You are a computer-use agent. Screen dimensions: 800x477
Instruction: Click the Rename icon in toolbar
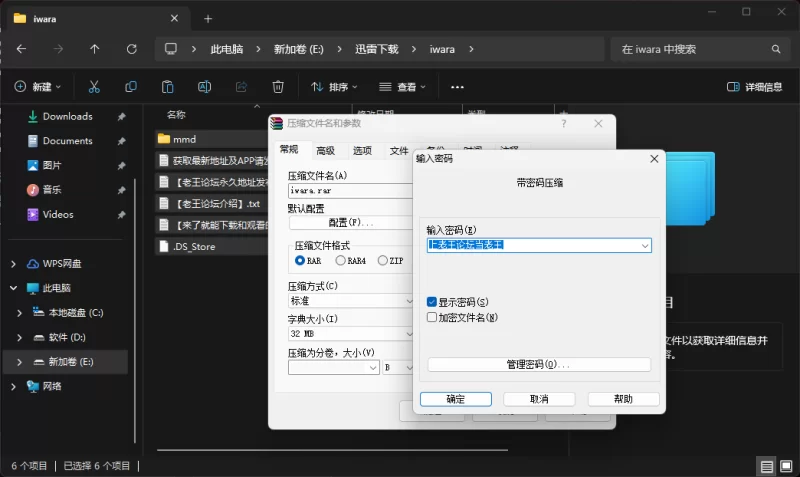(x=204, y=87)
